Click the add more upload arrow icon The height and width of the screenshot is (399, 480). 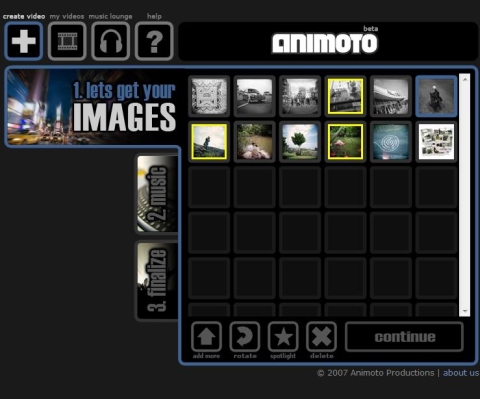pos(206,337)
